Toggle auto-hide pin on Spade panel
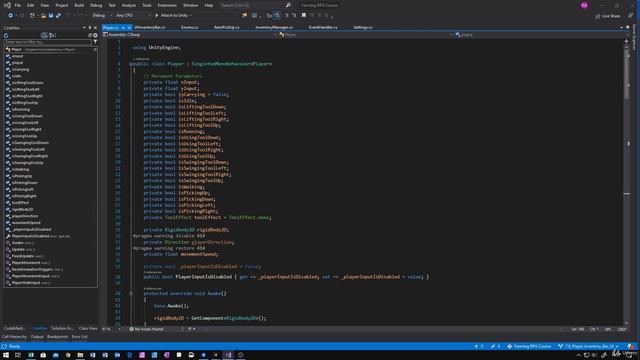Viewport: 640px width, 360px height. [x=90, y=28]
